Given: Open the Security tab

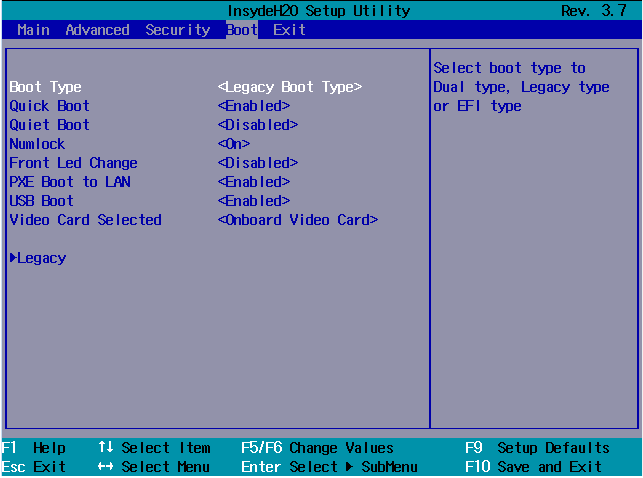Looking at the screenshot, I should pyautogui.click(x=178, y=30).
